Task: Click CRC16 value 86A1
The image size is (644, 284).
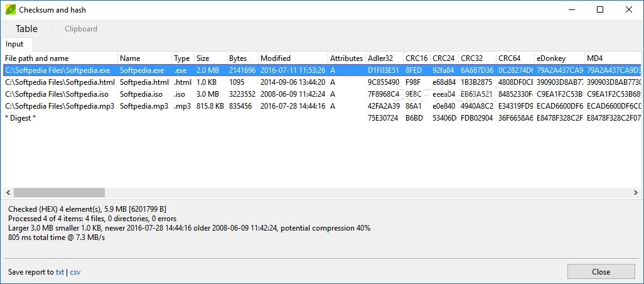Action: (x=414, y=106)
